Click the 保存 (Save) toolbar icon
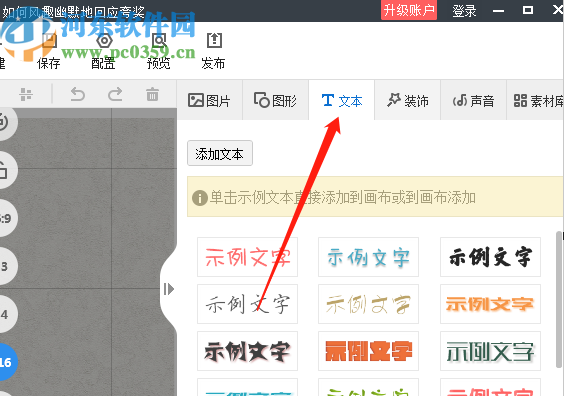 coord(49,41)
